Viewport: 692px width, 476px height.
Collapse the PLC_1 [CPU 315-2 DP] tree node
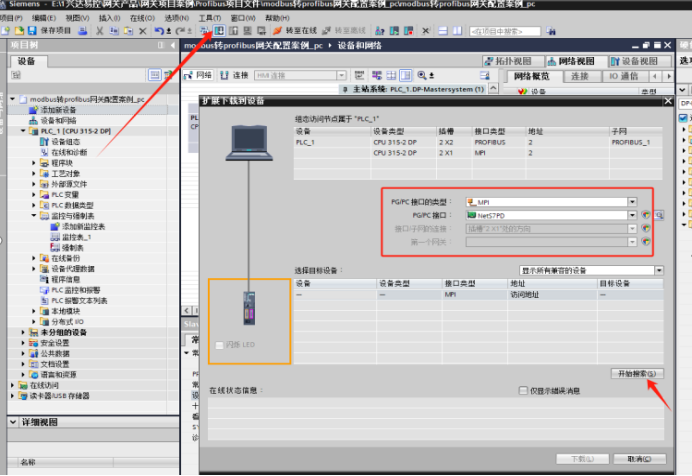click(23, 131)
